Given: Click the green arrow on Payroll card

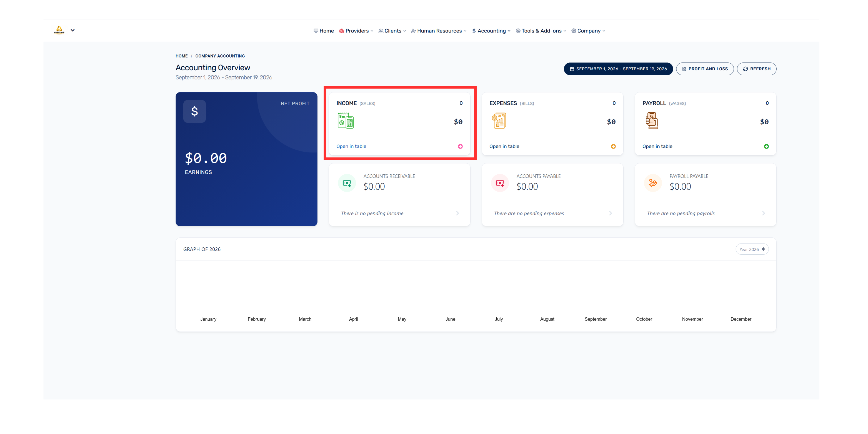Looking at the screenshot, I should click(766, 146).
